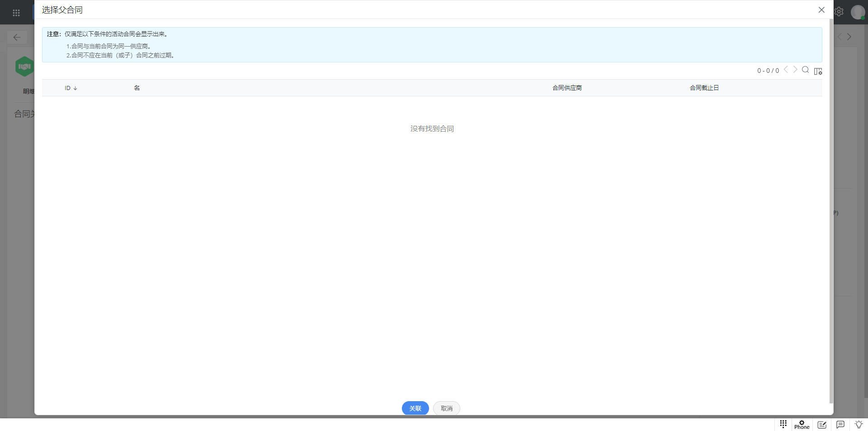Click the 合同截止日 column header
The image size is (868, 431).
click(704, 88)
